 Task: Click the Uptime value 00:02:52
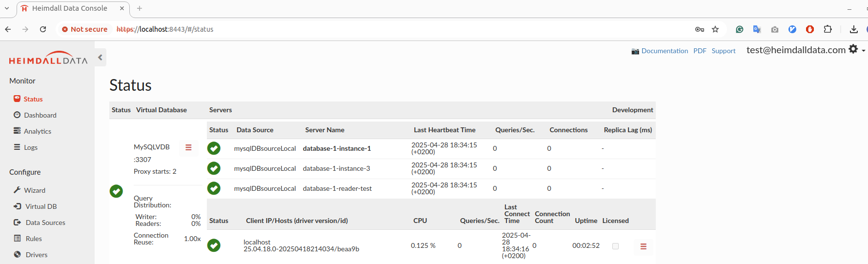[585, 245]
